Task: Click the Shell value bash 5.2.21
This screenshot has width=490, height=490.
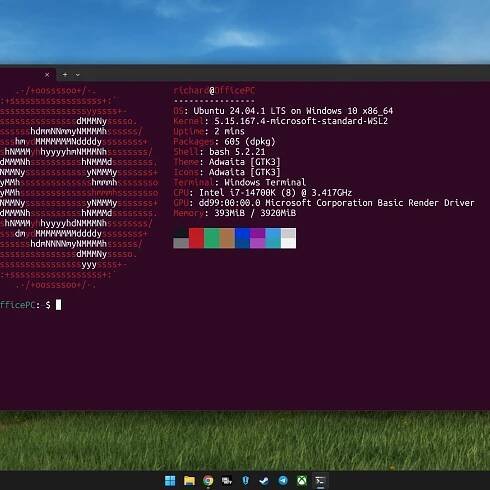Action: click(237, 152)
